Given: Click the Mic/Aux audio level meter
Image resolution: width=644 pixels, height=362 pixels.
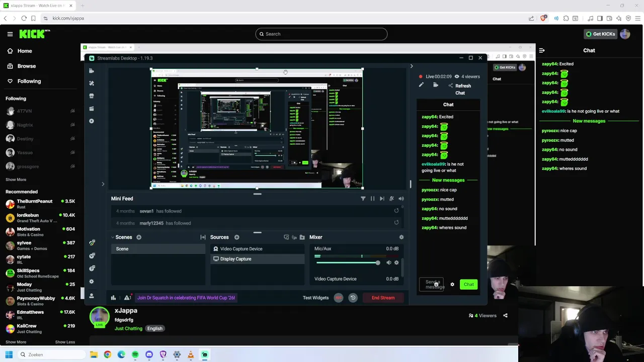Looking at the screenshot, I should 356,256.
